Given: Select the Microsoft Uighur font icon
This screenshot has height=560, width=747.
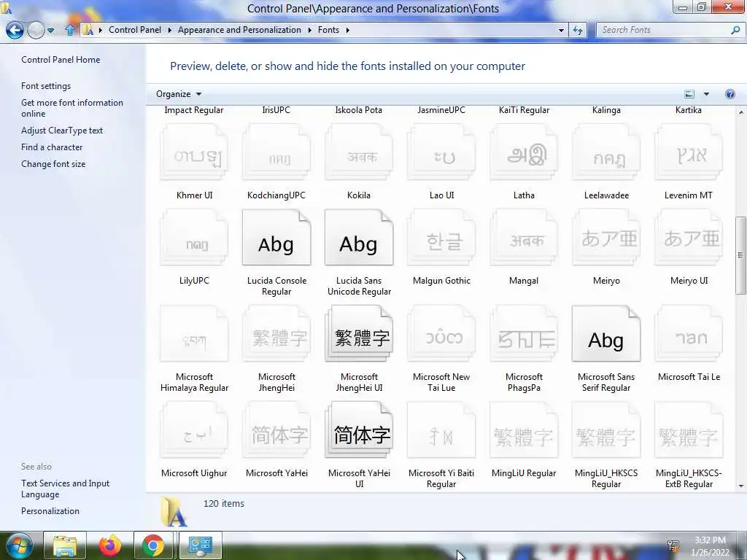Looking at the screenshot, I should coord(194,430).
